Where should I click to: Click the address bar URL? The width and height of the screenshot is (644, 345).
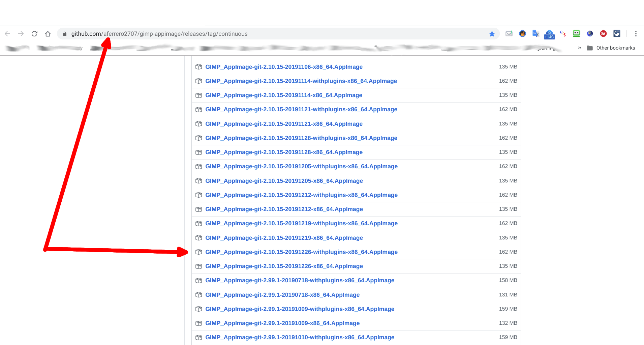(x=159, y=34)
